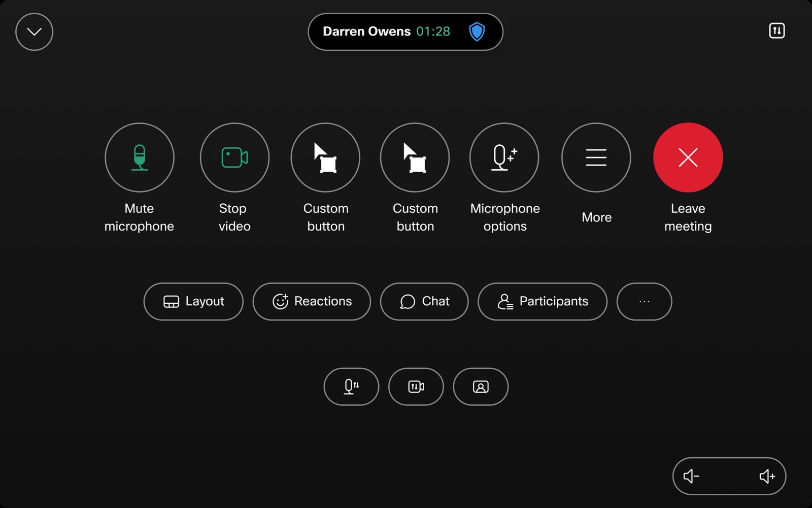This screenshot has width=812, height=508.
Task: Open Reactions
Action: coord(312,301)
